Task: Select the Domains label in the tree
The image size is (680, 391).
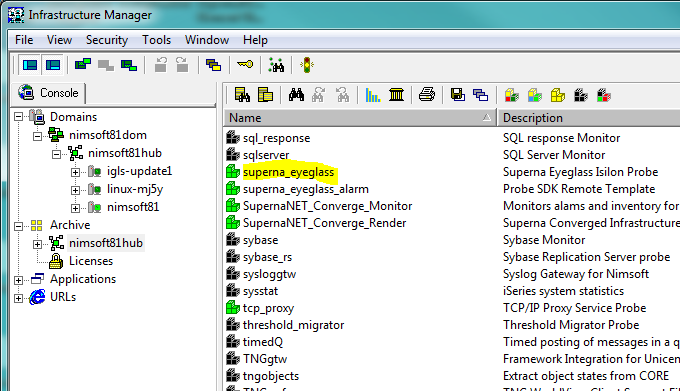Action: (x=73, y=117)
